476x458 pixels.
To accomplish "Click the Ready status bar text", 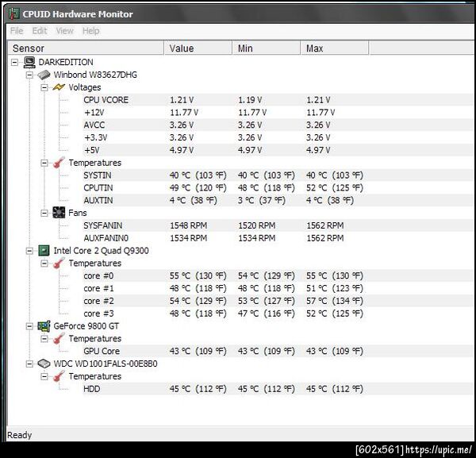I will [x=19, y=435].
